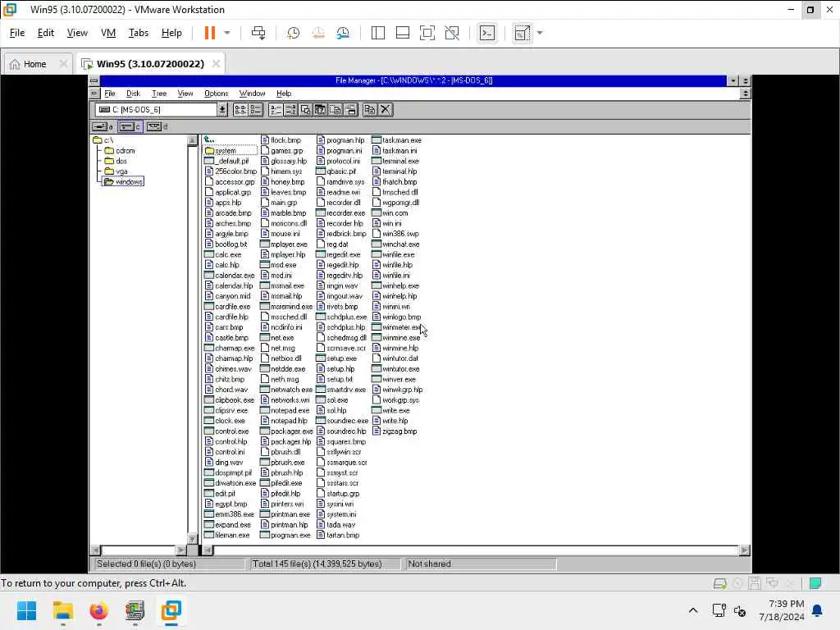Open the Windows Start button
Viewport: 840px width, 630px height.
(x=26, y=610)
